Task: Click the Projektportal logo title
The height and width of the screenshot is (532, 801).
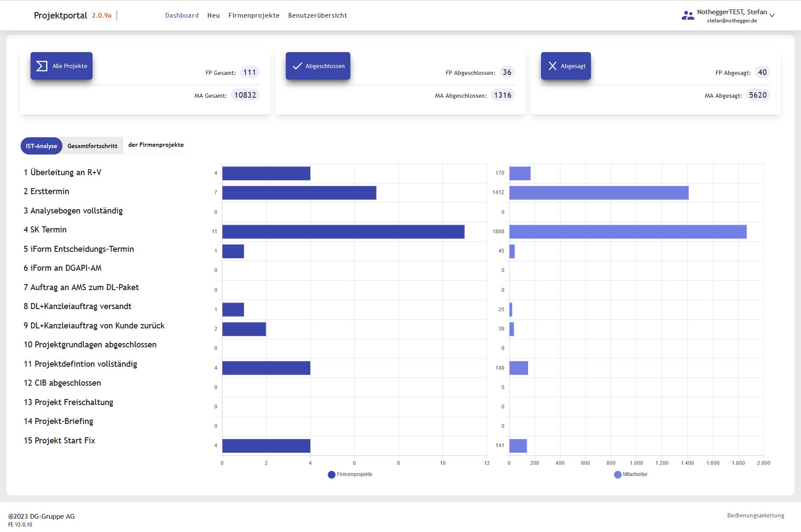Action: pyautogui.click(x=60, y=15)
